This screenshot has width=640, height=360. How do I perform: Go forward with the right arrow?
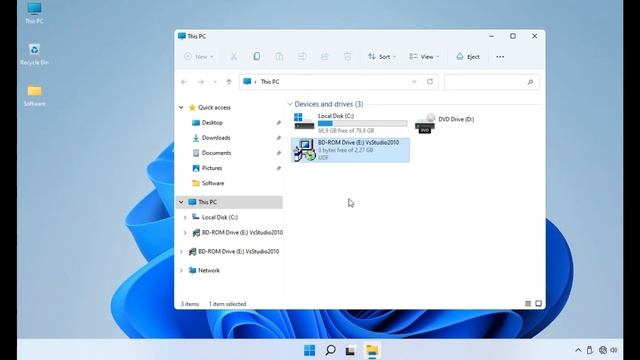[x=200, y=82]
